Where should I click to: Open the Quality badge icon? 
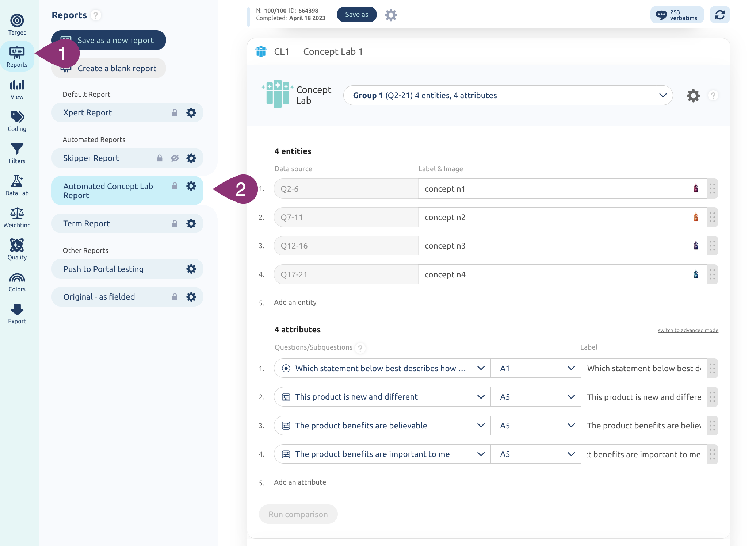tap(17, 245)
